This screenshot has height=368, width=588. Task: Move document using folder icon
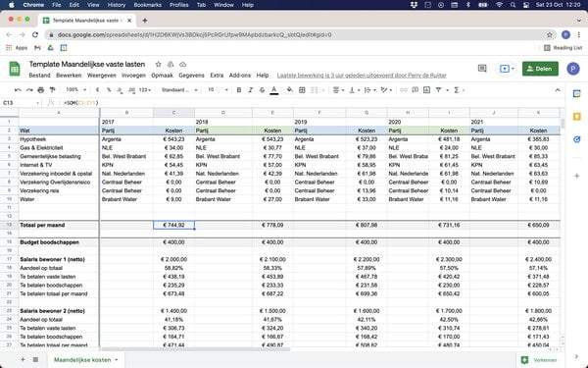point(171,64)
